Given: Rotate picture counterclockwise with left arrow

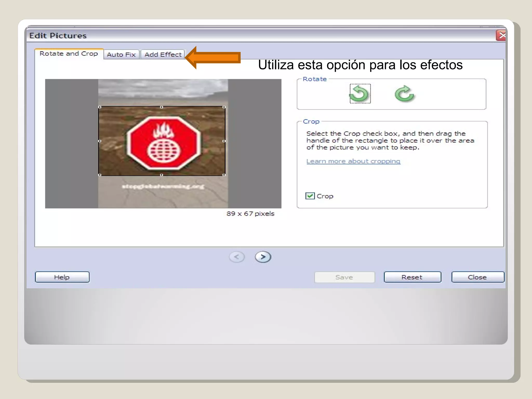Looking at the screenshot, I should pyautogui.click(x=360, y=94).
